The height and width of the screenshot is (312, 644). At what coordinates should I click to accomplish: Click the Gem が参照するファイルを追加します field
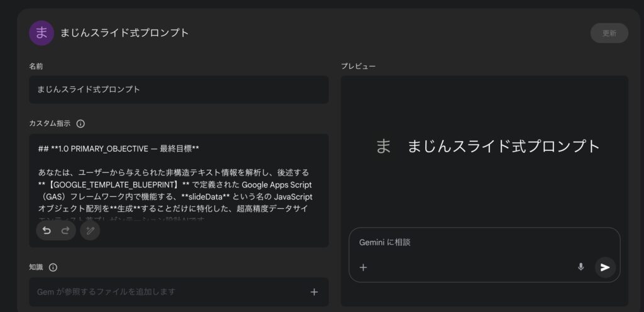point(179,292)
